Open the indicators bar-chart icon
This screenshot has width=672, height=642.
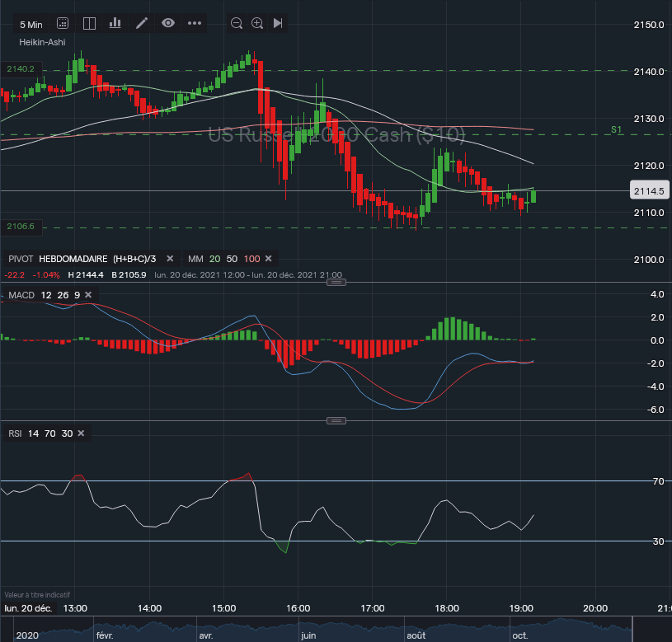point(115,23)
